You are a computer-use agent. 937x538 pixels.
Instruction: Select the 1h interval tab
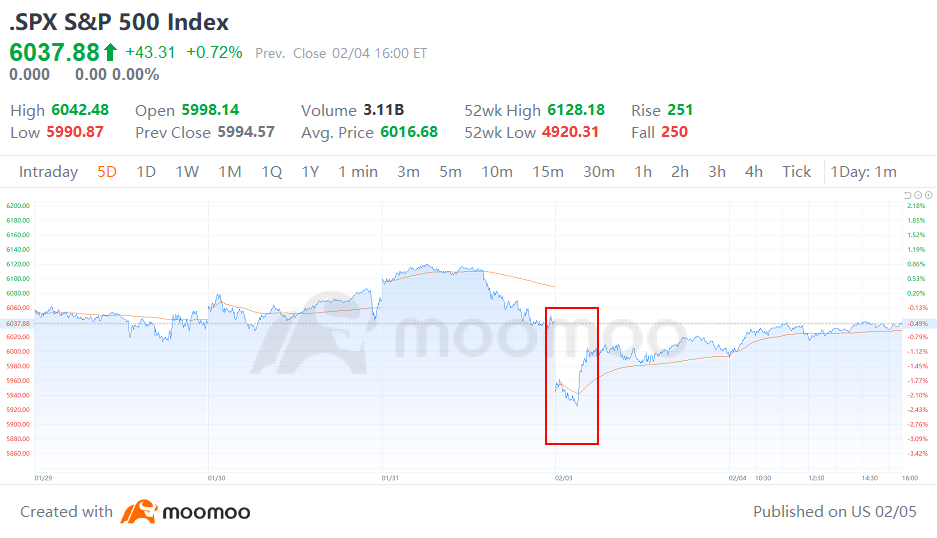click(x=643, y=172)
